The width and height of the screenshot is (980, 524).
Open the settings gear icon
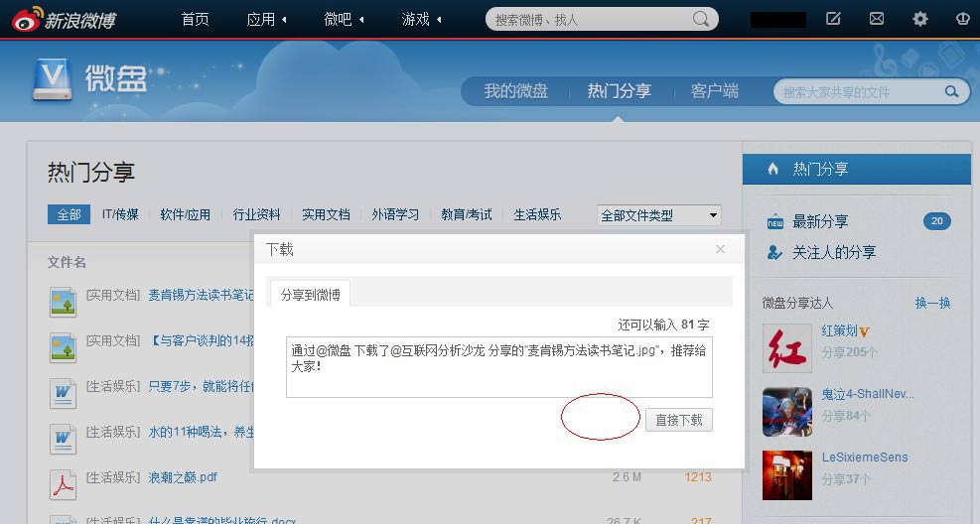(920, 19)
